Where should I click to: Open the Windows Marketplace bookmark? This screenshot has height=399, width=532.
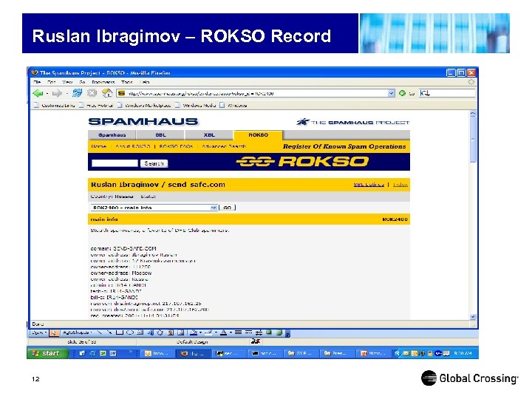144,106
